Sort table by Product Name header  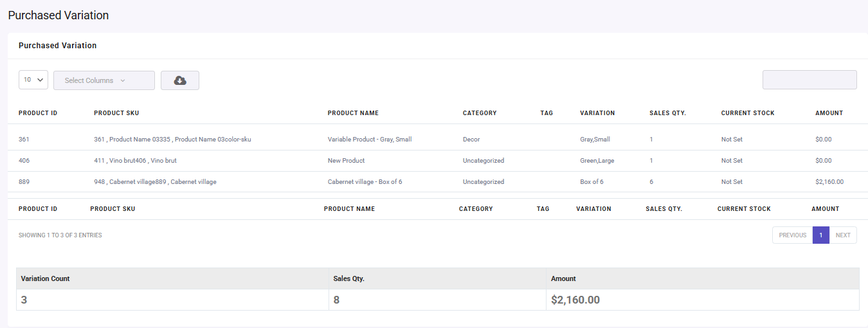point(353,113)
